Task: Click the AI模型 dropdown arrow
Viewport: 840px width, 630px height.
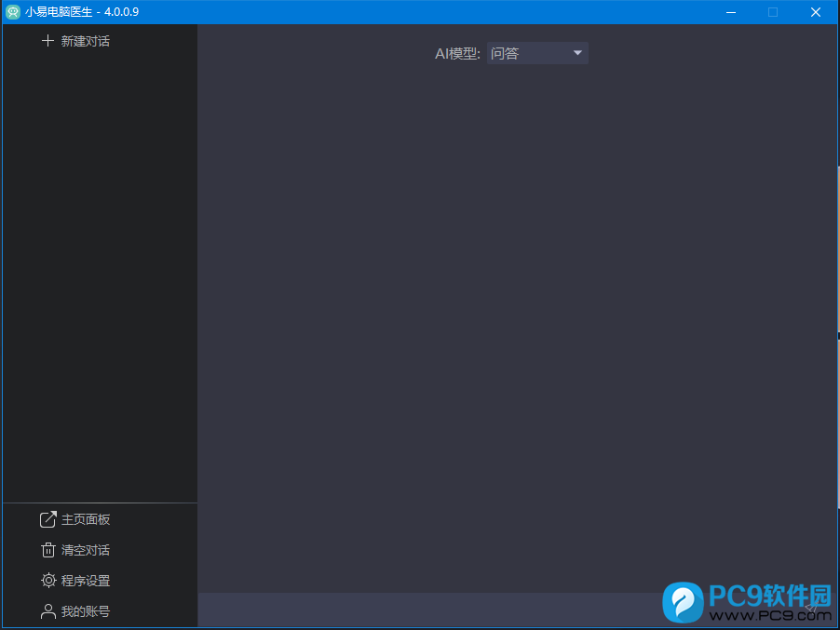Action: coord(577,53)
